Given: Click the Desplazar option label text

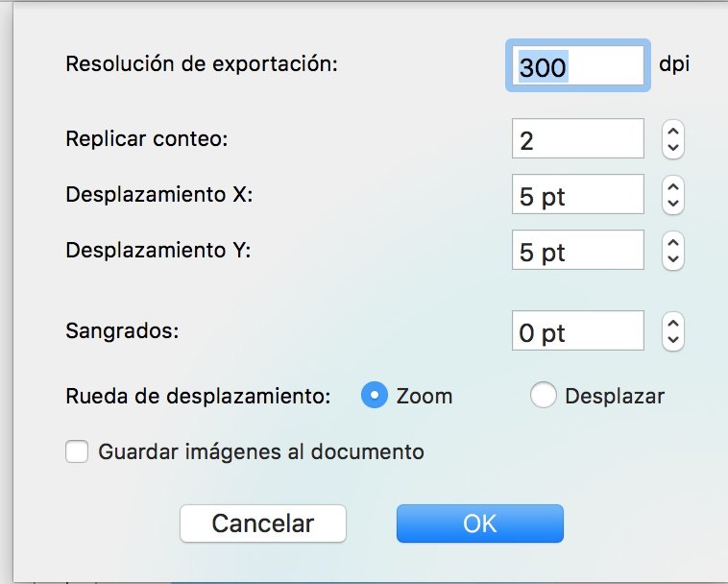Looking at the screenshot, I should pyautogui.click(x=615, y=397).
